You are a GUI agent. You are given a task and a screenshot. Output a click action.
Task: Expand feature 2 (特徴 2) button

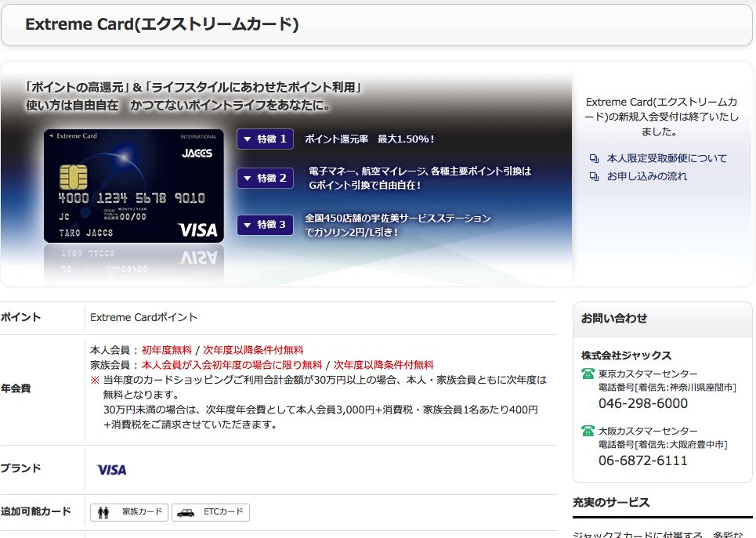click(x=265, y=179)
